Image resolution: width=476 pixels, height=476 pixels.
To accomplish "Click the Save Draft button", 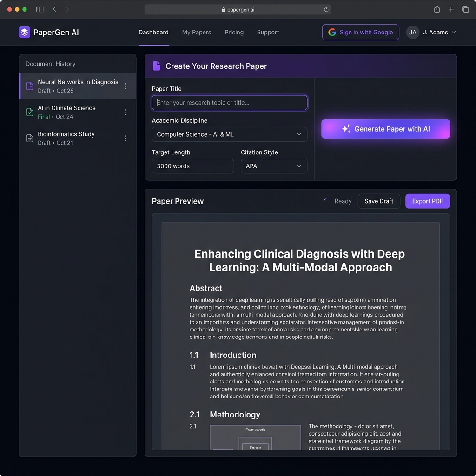I will point(379,201).
